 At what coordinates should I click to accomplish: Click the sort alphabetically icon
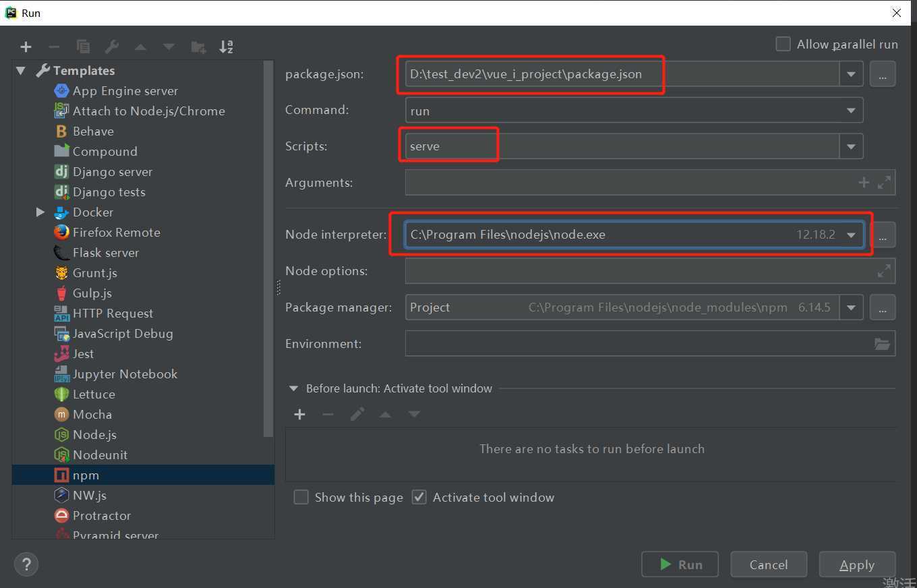click(x=227, y=47)
